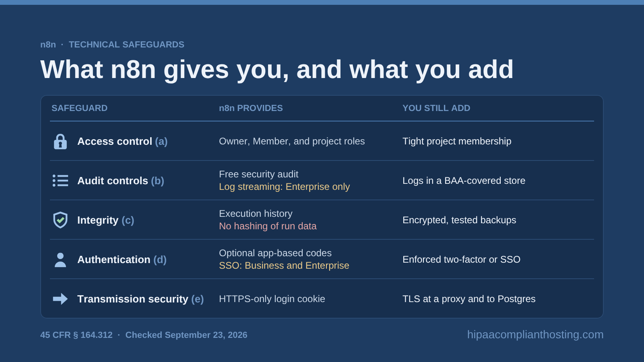Click the '45 CFR § 164.312' footer citation
The height and width of the screenshot is (362, 644).
(x=76, y=335)
